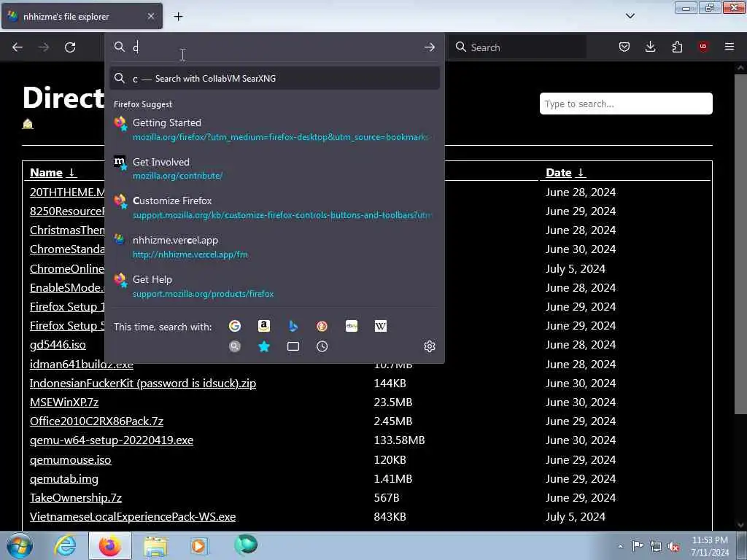Select Search with CollabVM SearXNG row
The height and width of the screenshot is (560, 747).
274,79
